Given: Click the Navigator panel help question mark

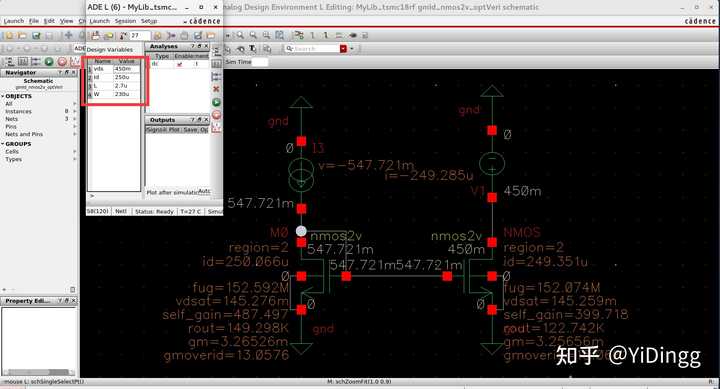Looking at the screenshot, I should pyautogui.click(x=60, y=73).
